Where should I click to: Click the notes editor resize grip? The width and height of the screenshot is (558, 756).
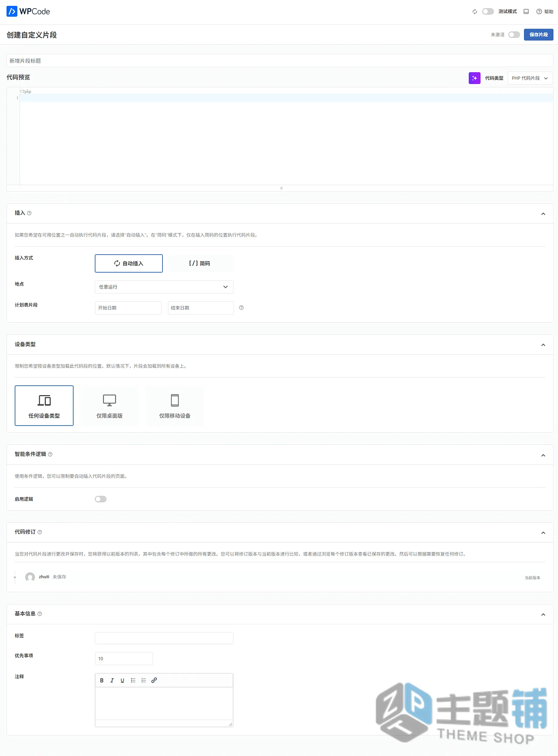pyautogui.click(x=230, y=724)
